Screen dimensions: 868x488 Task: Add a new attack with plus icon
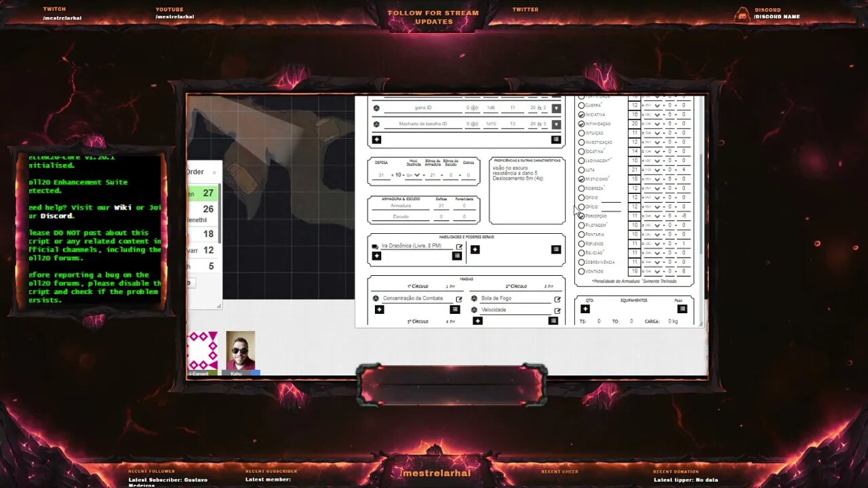(x=376, y=140)
